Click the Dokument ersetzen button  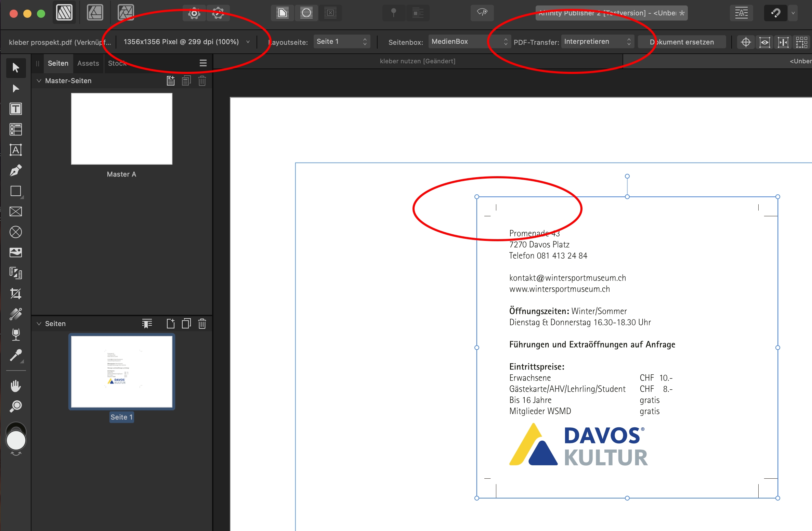tap(682, 42)
